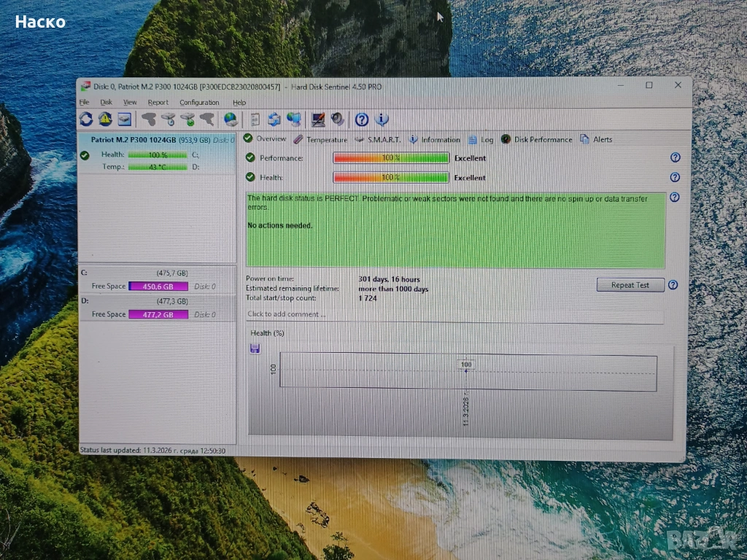The image size is (747, 560).
Task: Open the Report menu
Action: click(x=158, y=103)
